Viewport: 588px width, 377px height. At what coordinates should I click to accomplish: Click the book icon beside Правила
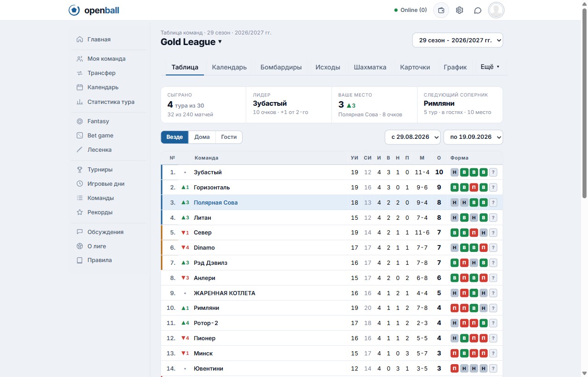coord(79,260)
